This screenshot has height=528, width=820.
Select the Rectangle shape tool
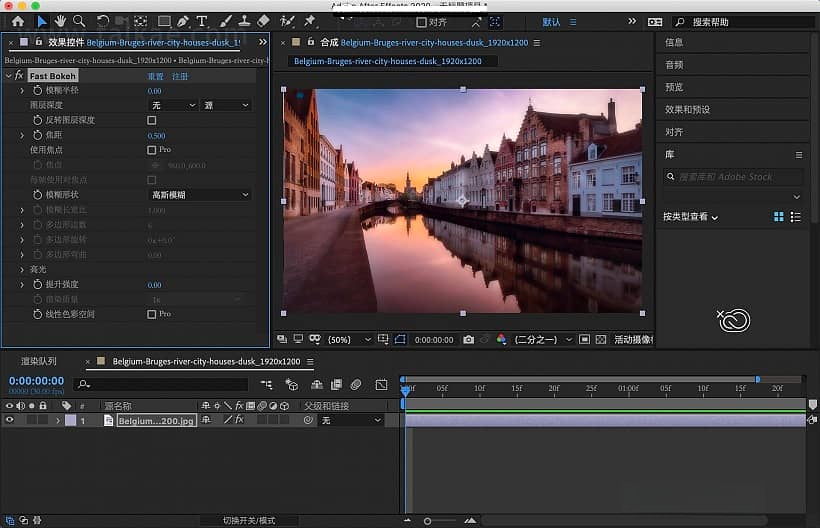(x=164, y=21)
